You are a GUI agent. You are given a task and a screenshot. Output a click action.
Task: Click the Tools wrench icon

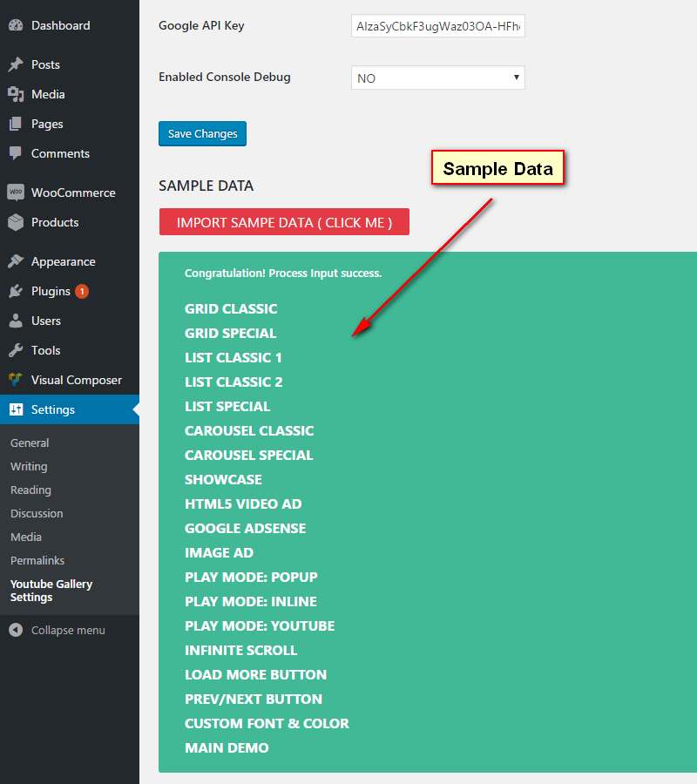16,350
